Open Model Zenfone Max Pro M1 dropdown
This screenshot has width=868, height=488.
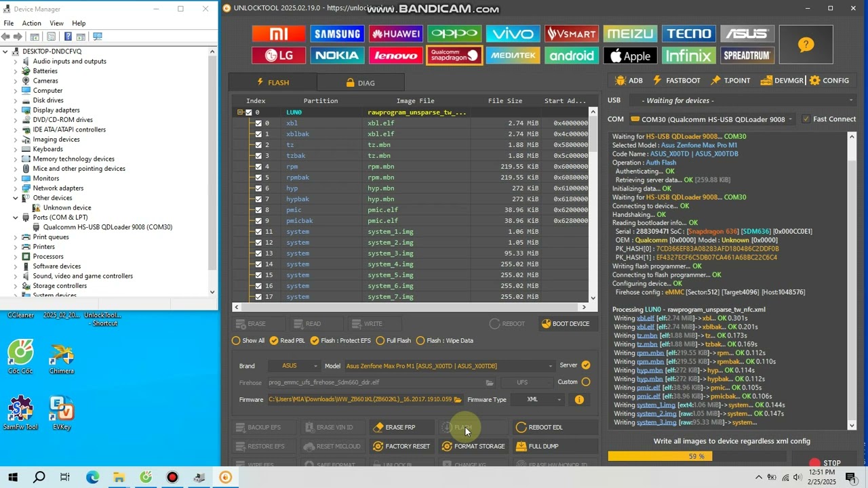pyautogui.click(x=450, y=366)
